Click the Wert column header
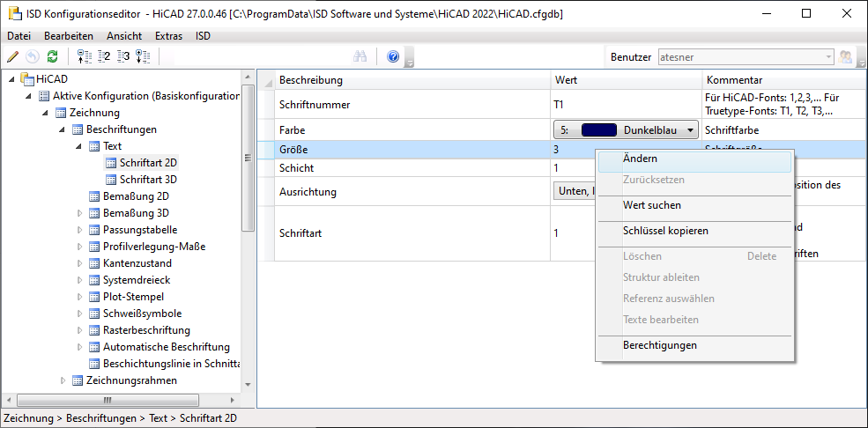This screenshot has height=428, width=868. coord(626,80)
